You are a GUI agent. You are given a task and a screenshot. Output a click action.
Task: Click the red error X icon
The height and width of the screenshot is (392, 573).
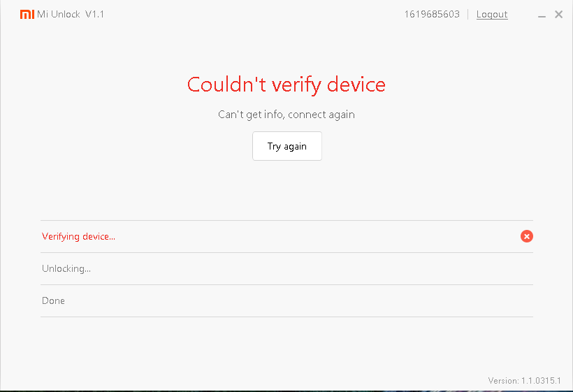(x=527, y=236)
